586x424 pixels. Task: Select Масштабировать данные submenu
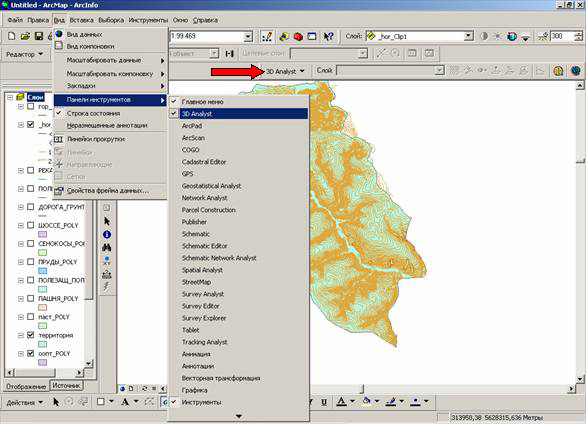(110, 60)
